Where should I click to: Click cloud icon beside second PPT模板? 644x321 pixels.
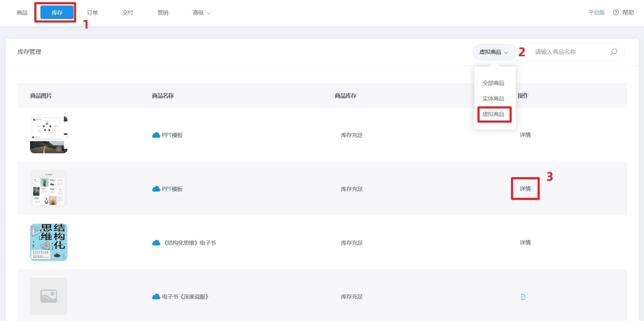tap(156, 189)
